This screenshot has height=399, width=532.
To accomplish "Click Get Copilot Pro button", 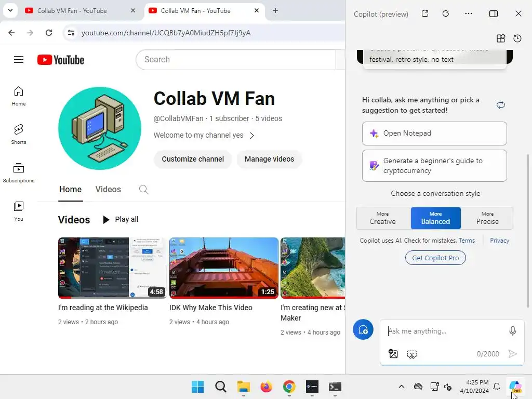I will pyautogui.click(x=435, y=258).
